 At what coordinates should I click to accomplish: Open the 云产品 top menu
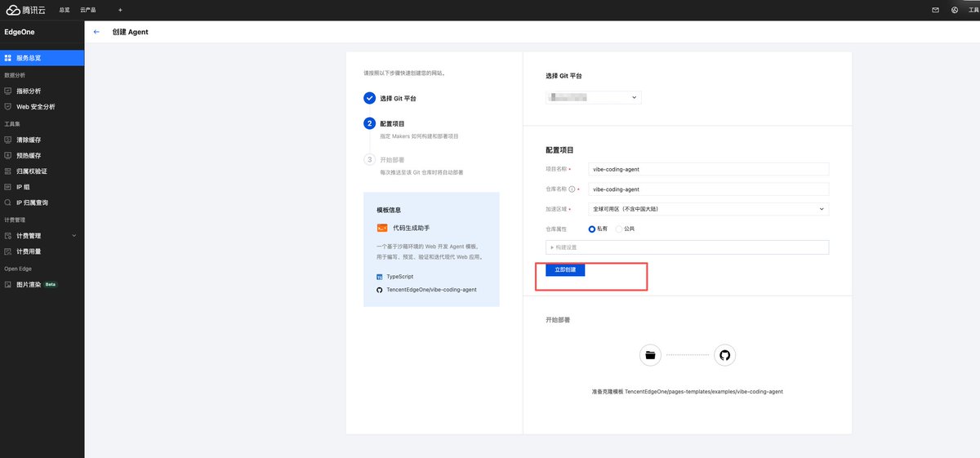[88, 10]
